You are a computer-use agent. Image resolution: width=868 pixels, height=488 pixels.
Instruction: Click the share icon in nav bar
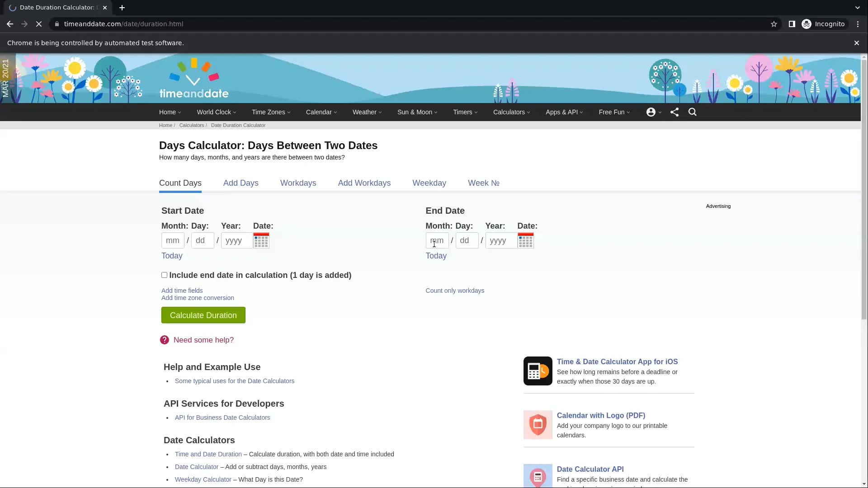pos(675,112)
